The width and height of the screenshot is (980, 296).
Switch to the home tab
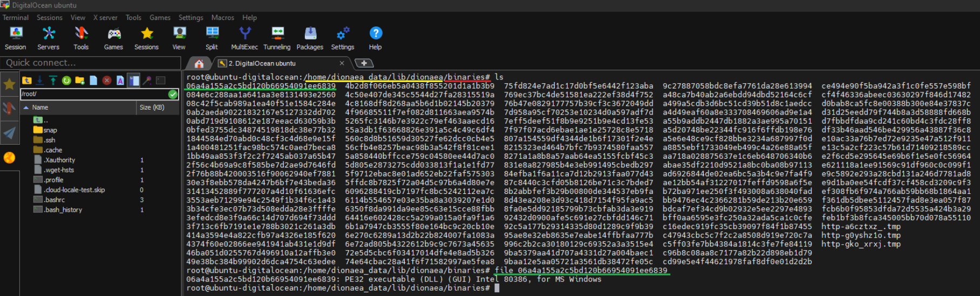pyautogui.click(x=199, y=63)
